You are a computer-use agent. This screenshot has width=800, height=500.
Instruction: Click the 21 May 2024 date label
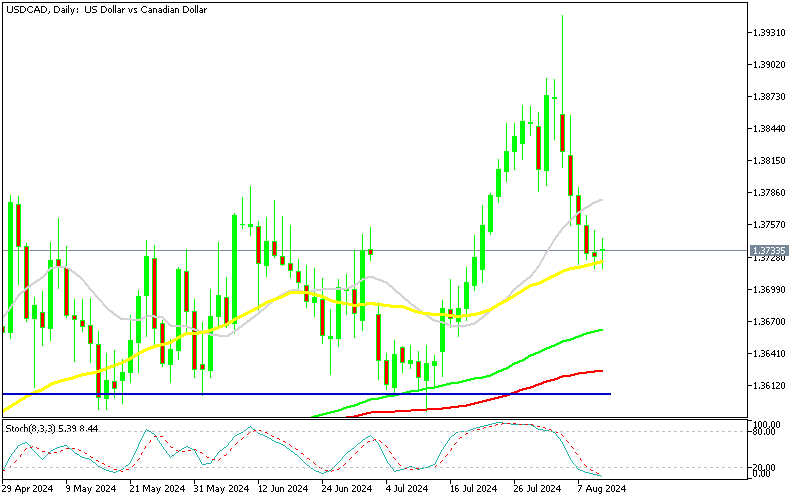[158, 489]
